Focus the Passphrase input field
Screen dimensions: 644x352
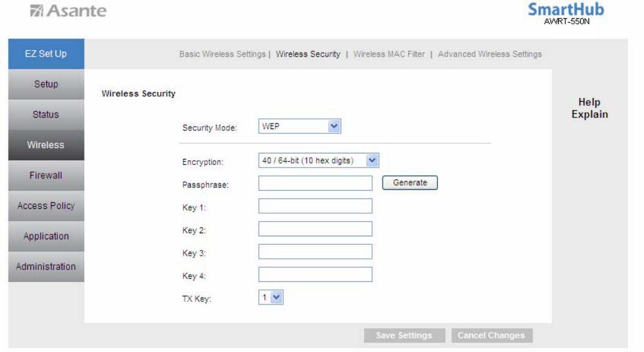coord(315,183)
